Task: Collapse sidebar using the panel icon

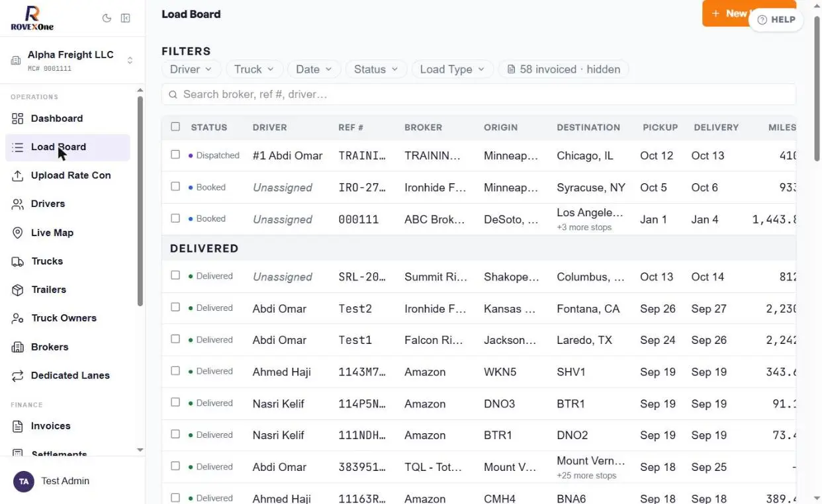Action: pyautogui.click(x=125, y=19)
